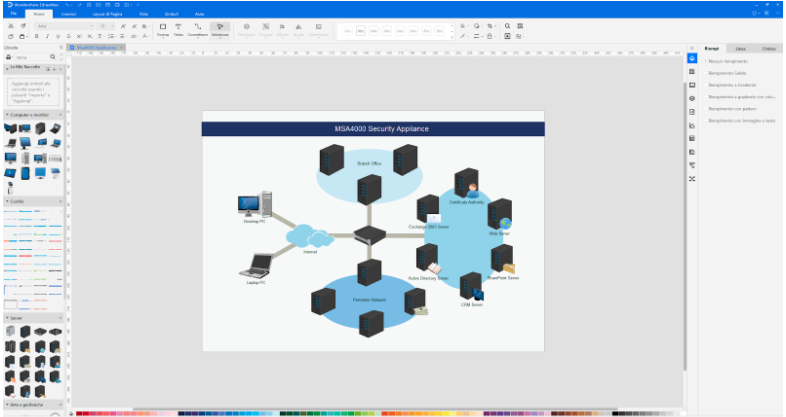This screenshot has width=786, height=417.
Task: Open the Layout di Pagina tab
Action: pyautogui.click(x=107, y=14)
